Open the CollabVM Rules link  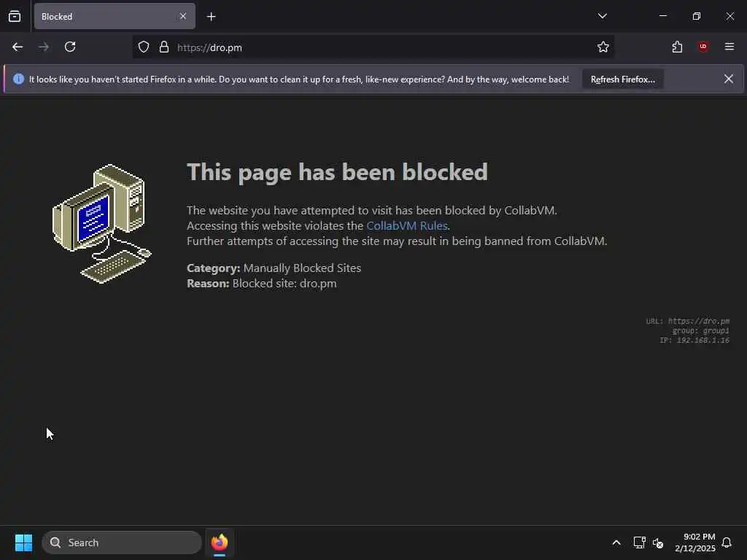pos(407,225)
